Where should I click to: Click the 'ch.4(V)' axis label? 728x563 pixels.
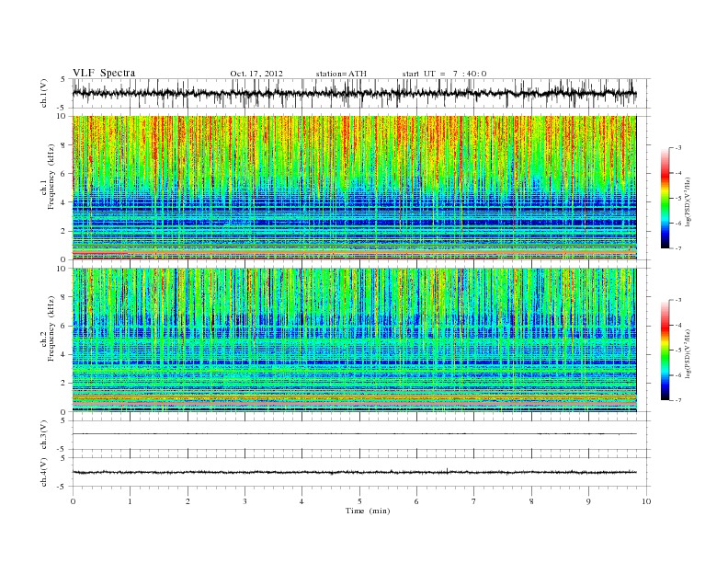click(x=43, y=472)
